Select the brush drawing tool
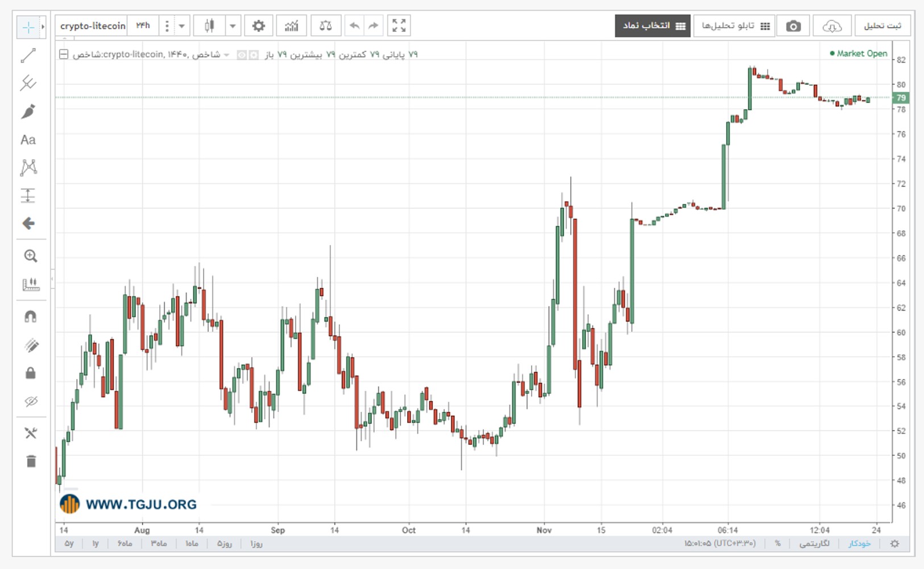Viewport: 924px width, 569px height. tap(28, 112)
